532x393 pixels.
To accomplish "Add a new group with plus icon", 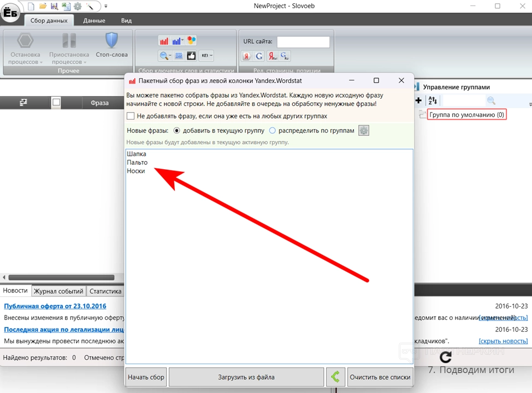I will (418, 100).
